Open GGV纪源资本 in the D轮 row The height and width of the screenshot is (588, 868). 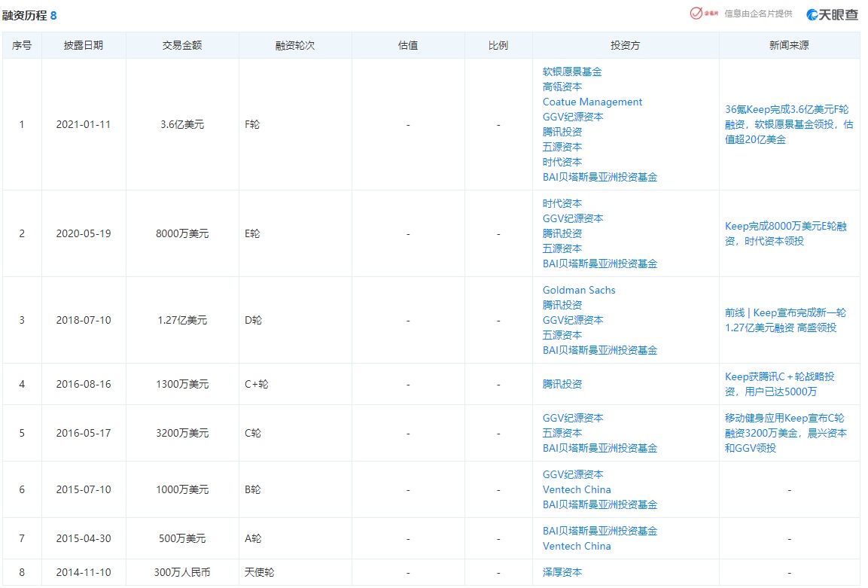(x=573, y=320)
